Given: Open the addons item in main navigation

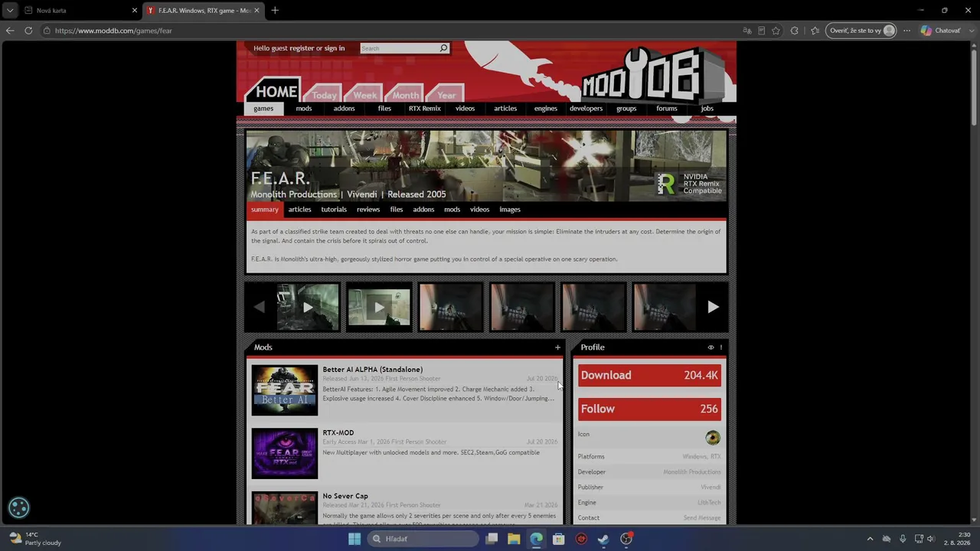Looking at the screenshot, I should coord(344,109).
